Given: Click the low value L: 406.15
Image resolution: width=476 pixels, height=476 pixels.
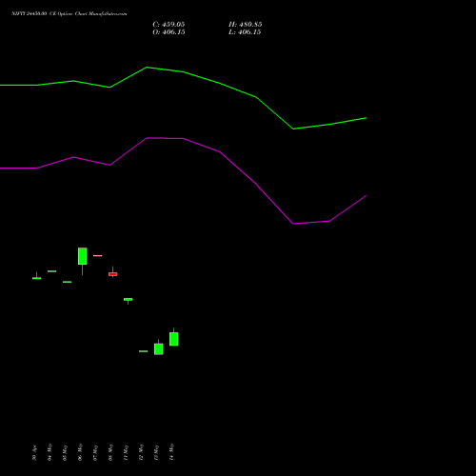Looking at the screenshot, I should pos(245,32).
